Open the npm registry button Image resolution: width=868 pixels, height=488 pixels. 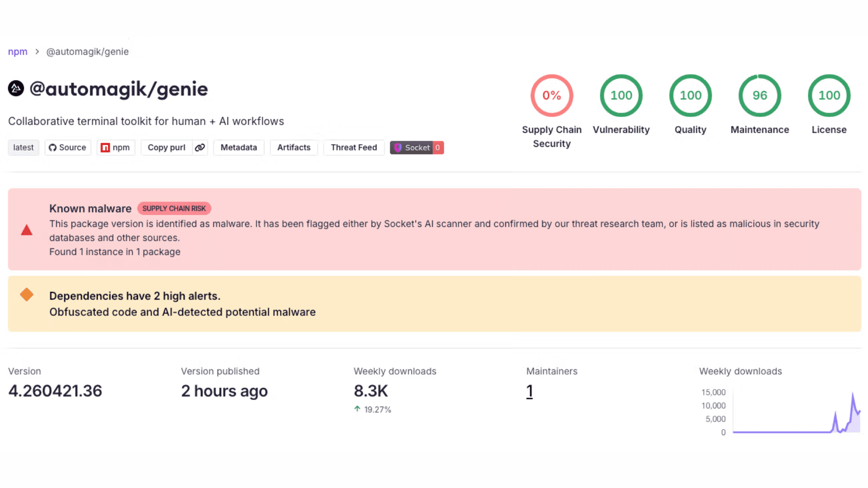pyautogui.click(x=116, y=148)
